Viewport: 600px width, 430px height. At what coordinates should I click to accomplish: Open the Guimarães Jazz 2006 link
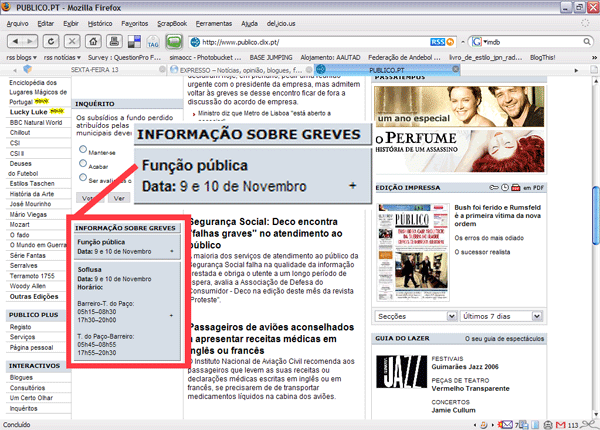click(465, 366)
